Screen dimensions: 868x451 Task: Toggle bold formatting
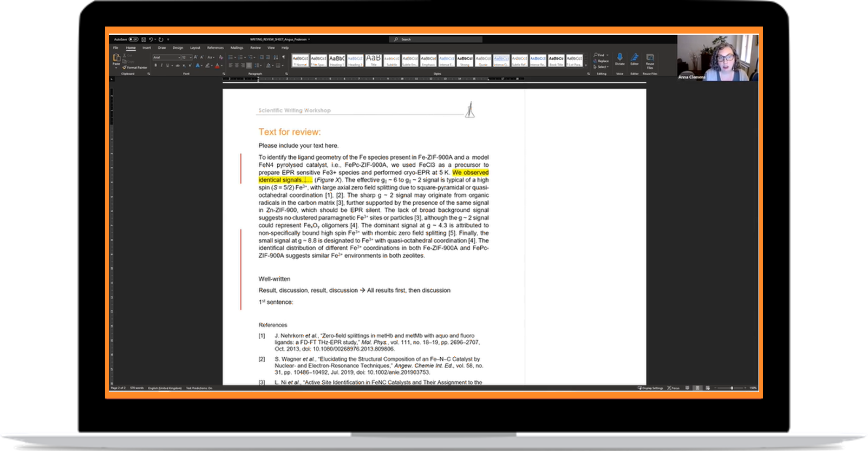point(155,66)
